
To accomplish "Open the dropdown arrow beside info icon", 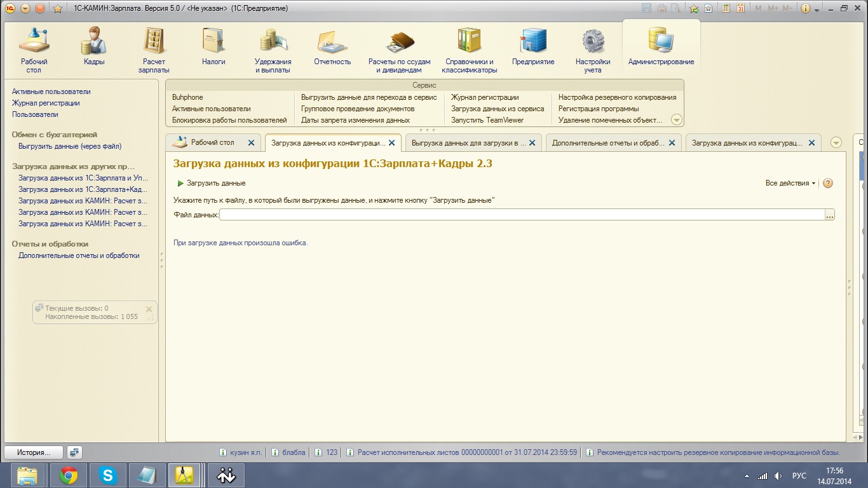I will tap(817, 9).
